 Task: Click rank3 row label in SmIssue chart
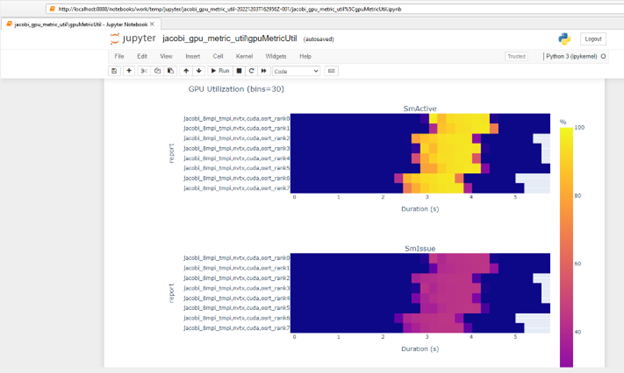[236, 288]
